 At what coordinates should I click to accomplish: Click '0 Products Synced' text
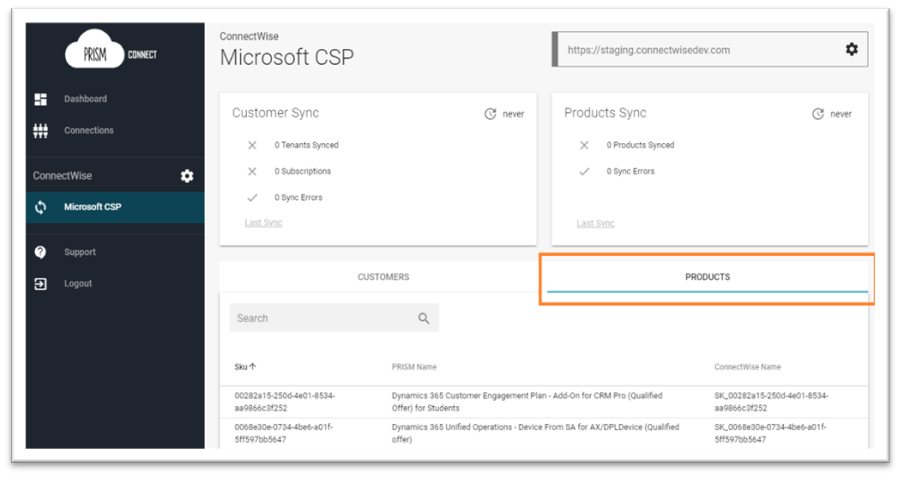point(640,145)
